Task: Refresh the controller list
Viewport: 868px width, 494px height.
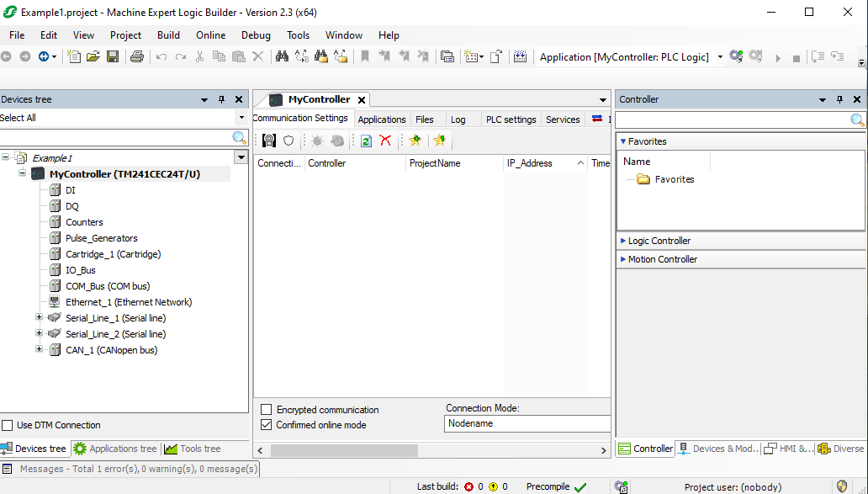Action: [366, 141]
